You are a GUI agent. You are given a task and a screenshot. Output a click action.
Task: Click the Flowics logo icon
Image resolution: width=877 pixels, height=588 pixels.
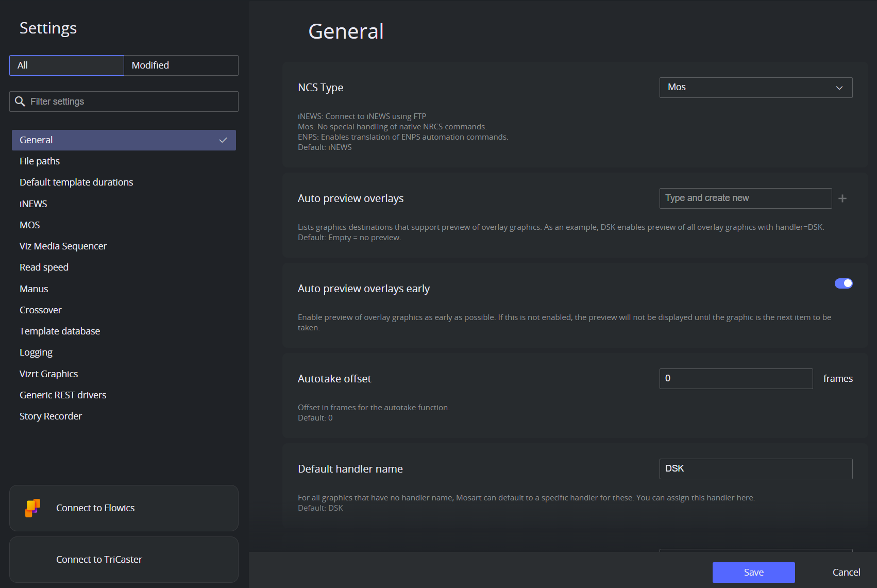click(33, 508)
